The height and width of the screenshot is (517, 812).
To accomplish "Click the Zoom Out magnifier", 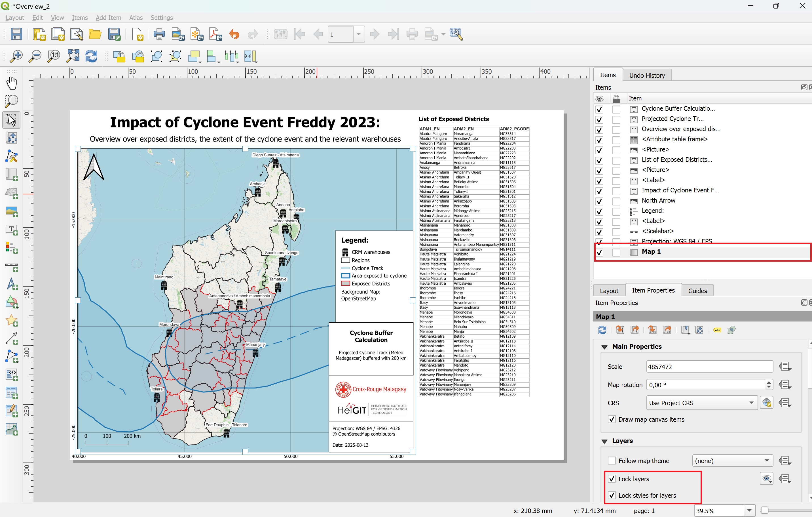I will (35, 56).
